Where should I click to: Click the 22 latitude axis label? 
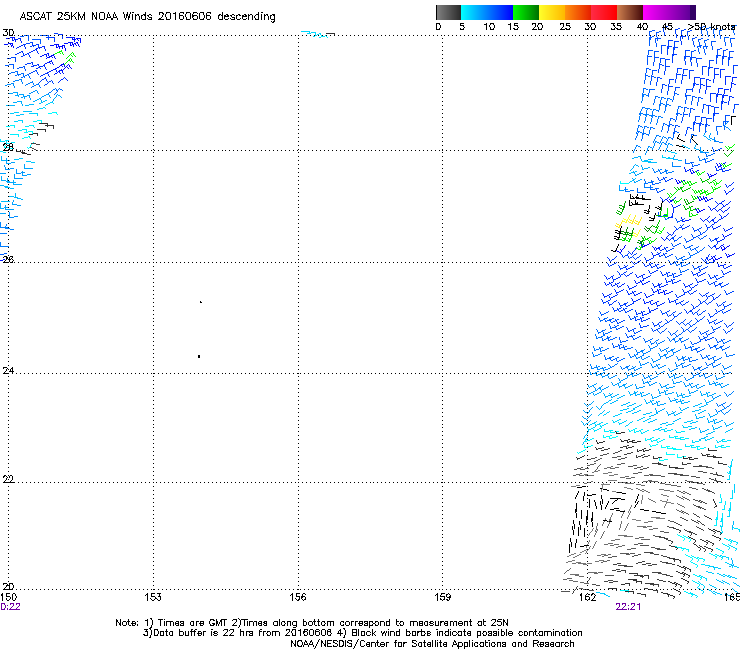tap(8, 479)
